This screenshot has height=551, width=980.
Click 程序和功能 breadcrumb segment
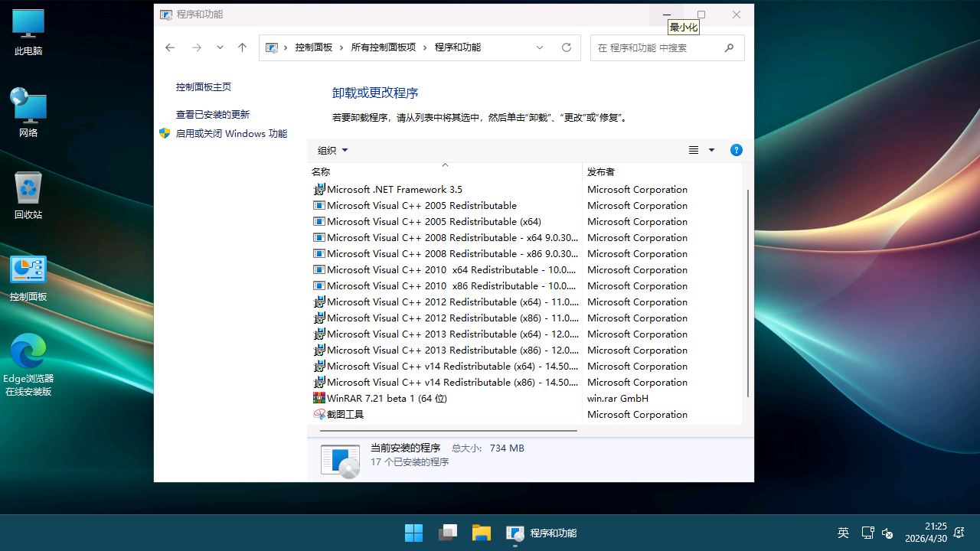click(x=458, y=47)
